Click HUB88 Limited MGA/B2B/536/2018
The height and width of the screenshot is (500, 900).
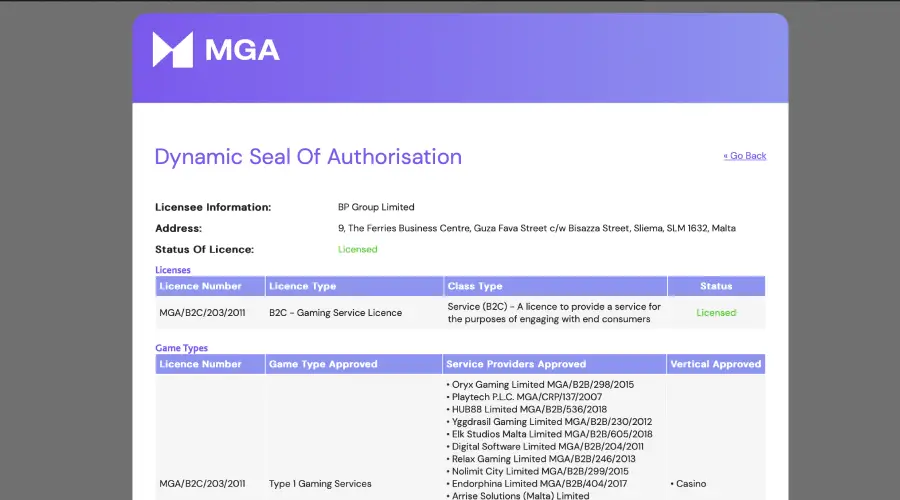526,409
